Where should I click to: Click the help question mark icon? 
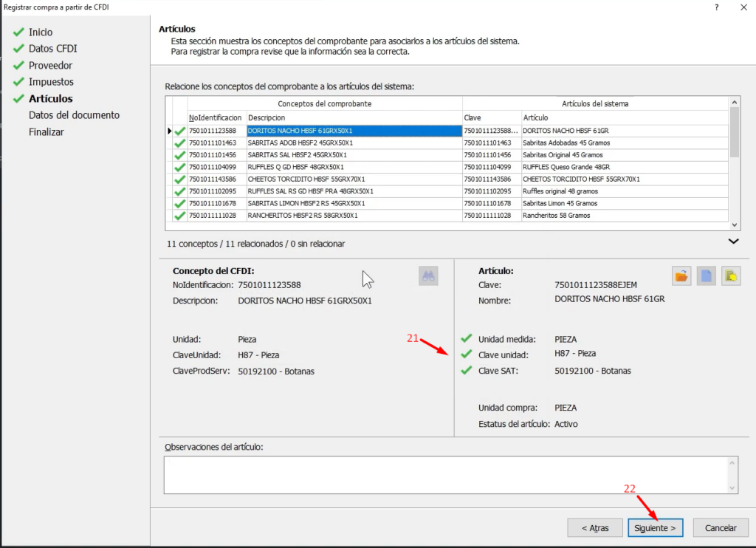coord(716,7)
